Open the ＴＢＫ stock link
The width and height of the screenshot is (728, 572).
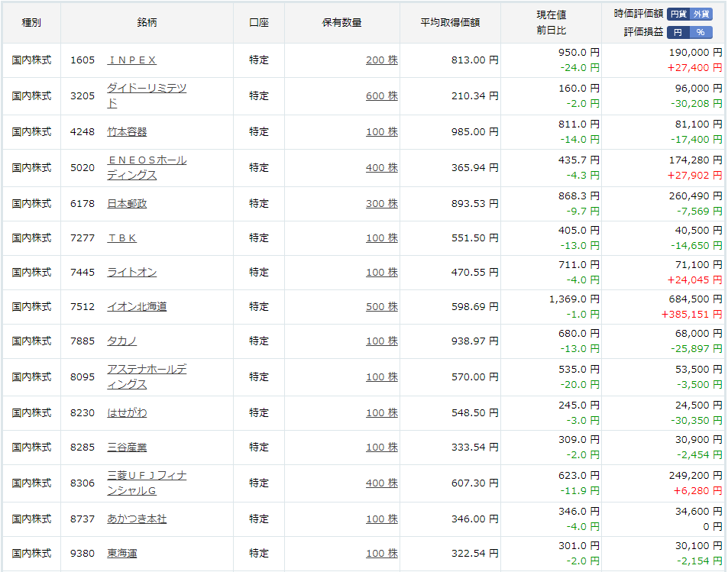[x=121, y=238]
